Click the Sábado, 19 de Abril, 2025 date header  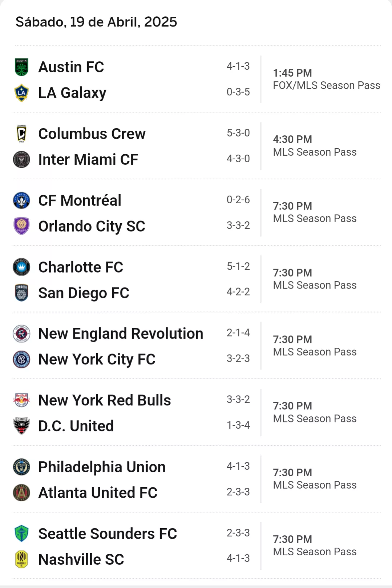96,22
